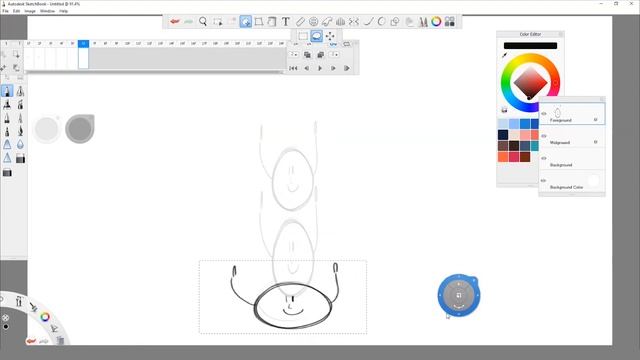Open the Edit menu

16,11
